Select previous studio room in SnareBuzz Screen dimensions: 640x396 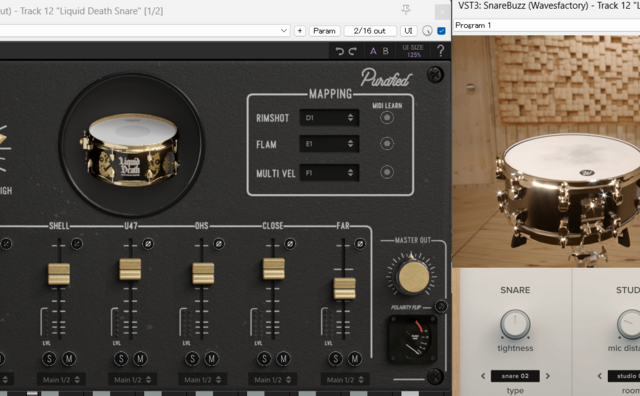(600, 376)
